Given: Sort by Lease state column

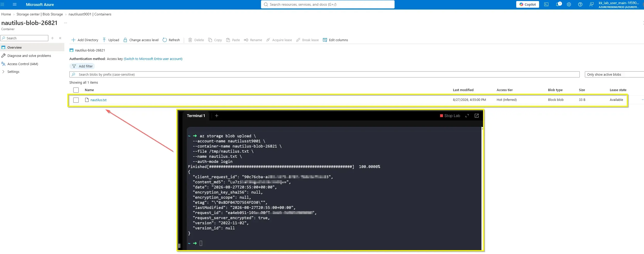Looking at the screenshot, I should pos(618,90).
